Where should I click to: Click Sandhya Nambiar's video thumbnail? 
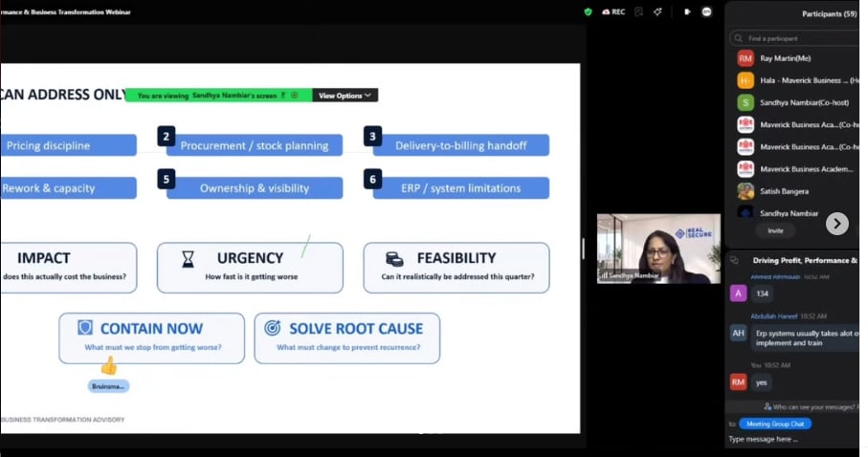coord(658,249)
